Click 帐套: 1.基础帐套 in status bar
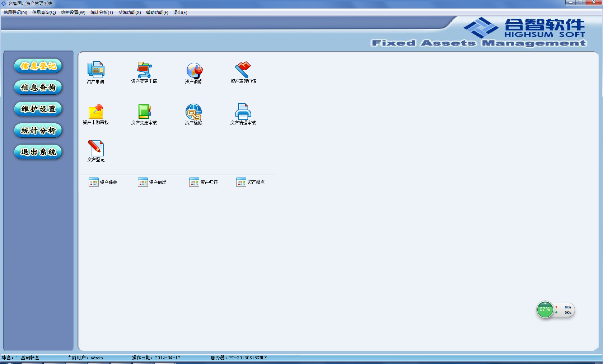 21,358
